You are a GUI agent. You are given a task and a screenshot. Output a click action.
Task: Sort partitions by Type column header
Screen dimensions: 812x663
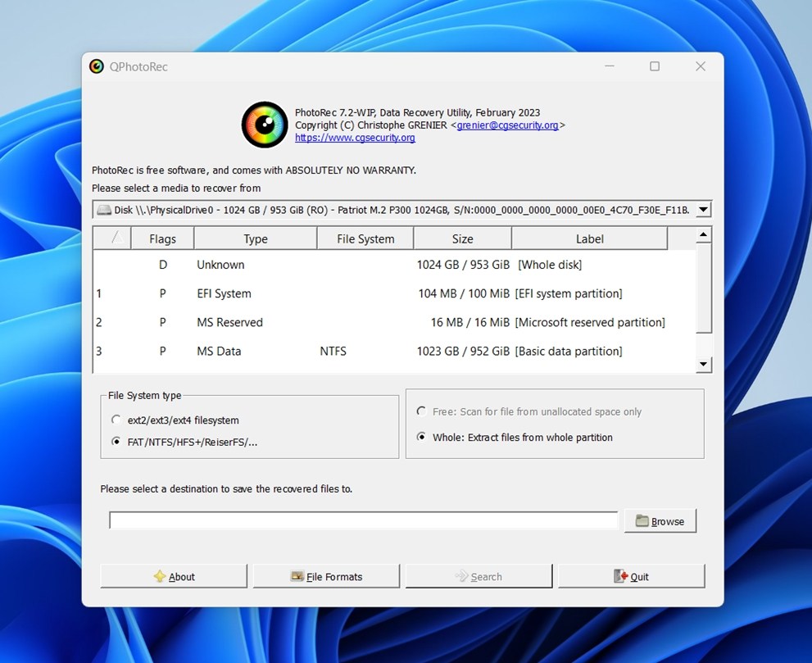256,238
